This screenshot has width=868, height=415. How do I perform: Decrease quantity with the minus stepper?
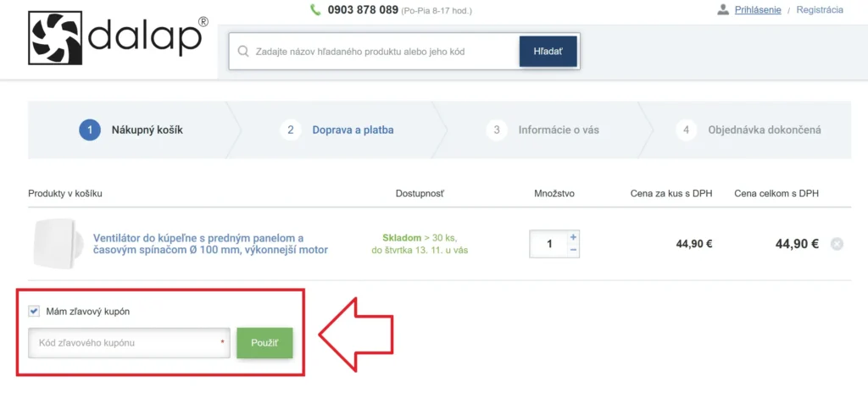tap(574, 250)
